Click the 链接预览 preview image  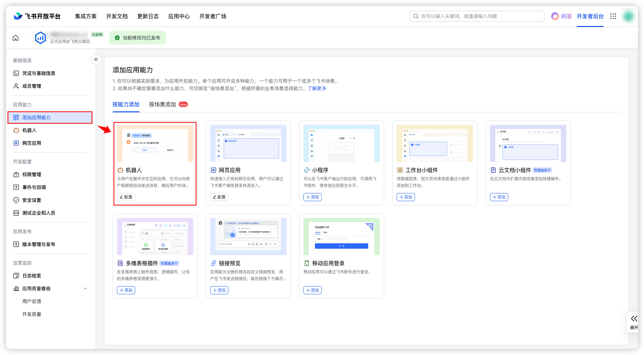coord(248,237)
